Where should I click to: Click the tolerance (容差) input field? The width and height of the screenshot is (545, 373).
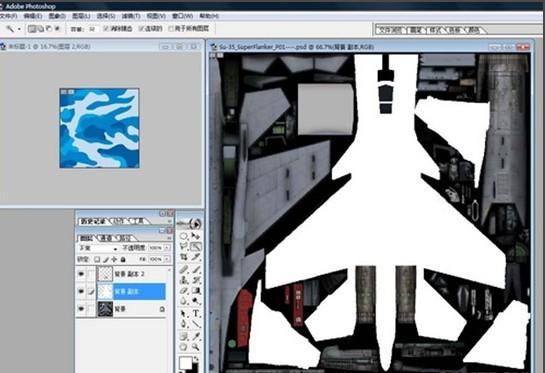point(92,29)
